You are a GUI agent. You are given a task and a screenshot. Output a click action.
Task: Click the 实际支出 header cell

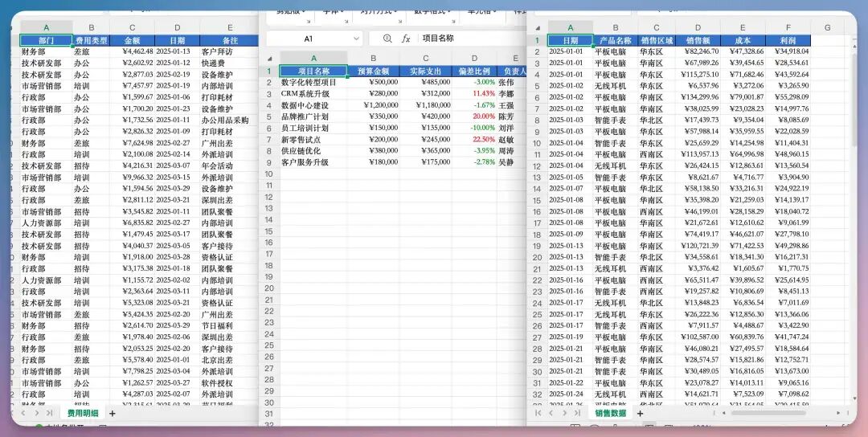coord(425,71)
